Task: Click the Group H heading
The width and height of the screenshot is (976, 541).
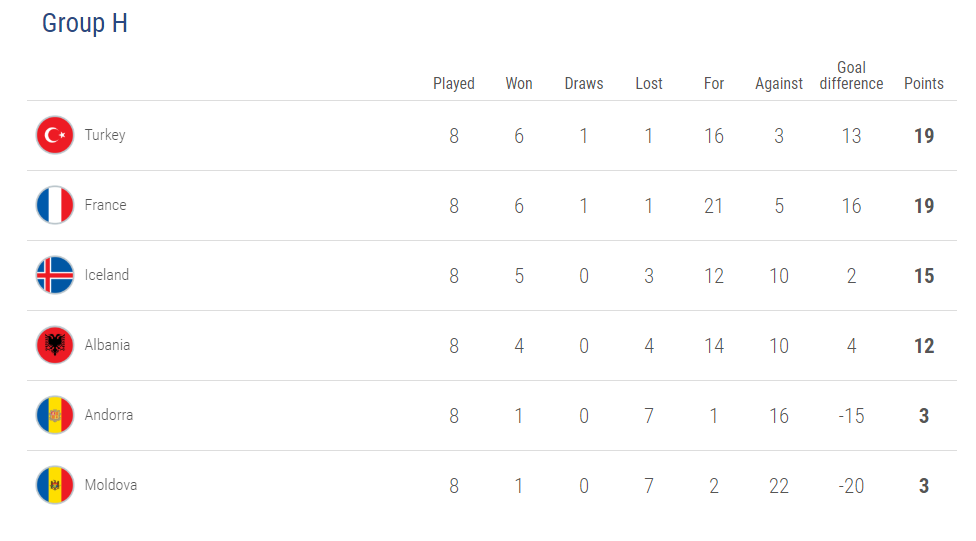Action: coord(85,24)
